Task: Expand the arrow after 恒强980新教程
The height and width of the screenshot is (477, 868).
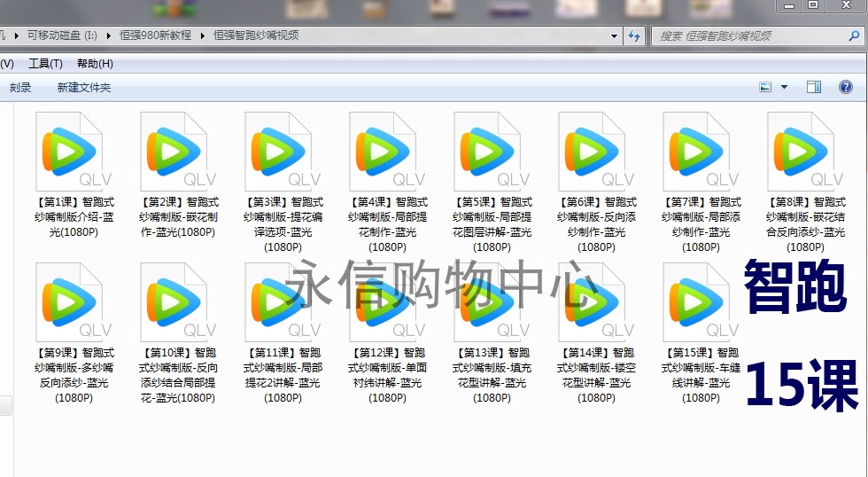Action: tap(203, 35)
